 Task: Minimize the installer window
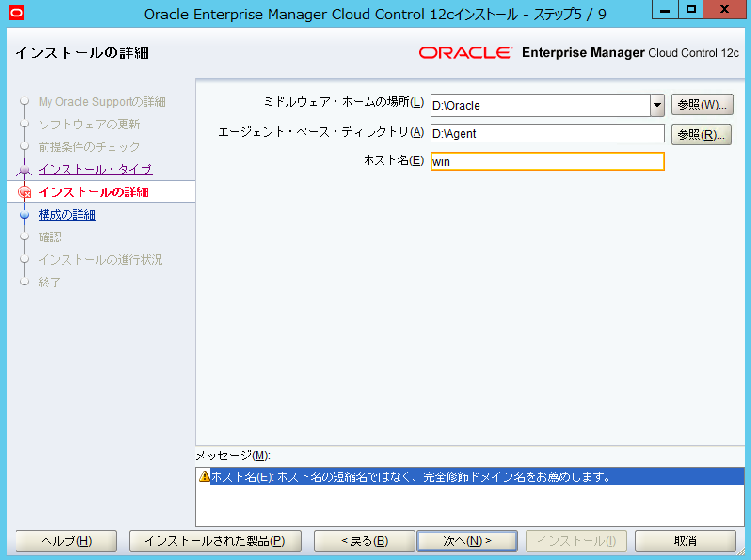(x=665, y=9)
